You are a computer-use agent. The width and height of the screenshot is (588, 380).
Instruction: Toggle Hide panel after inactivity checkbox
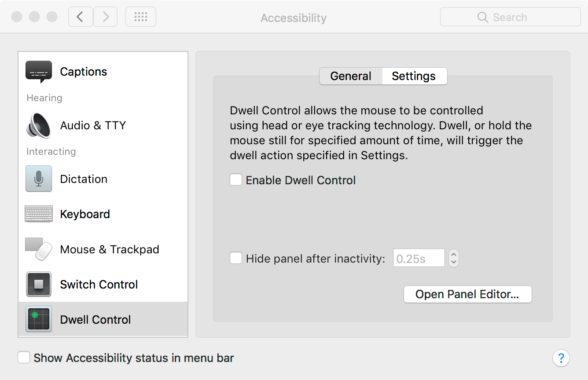point(236,258)
